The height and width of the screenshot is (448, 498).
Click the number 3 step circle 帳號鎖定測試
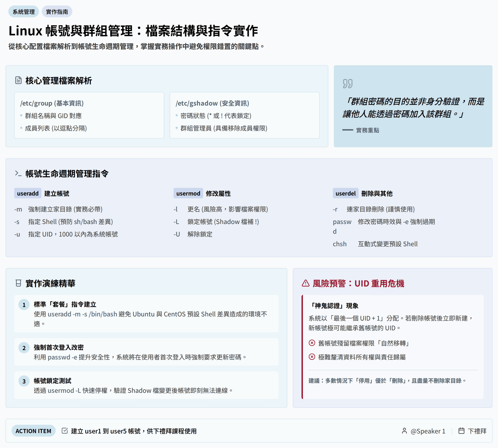(24, 381)
